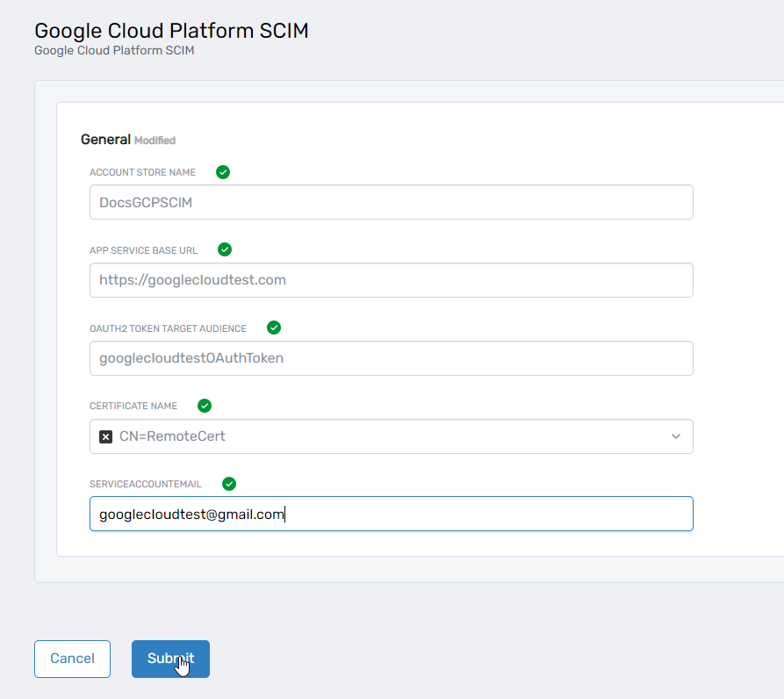Image resolution: width=784 pixels, height=699 pixels.
Task: Click the small Google Cloud Platform SCIM subtitle
Action: click(x=114, y=51)
